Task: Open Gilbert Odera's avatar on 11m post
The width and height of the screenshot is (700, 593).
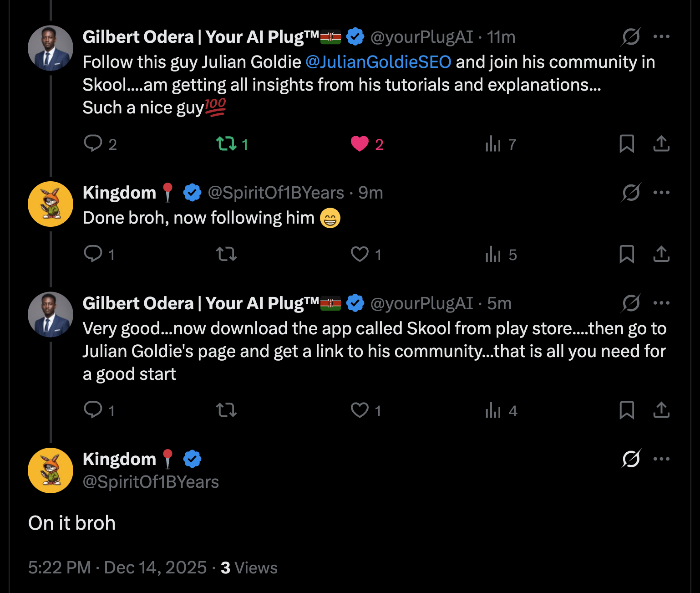Action: point(51,48)
